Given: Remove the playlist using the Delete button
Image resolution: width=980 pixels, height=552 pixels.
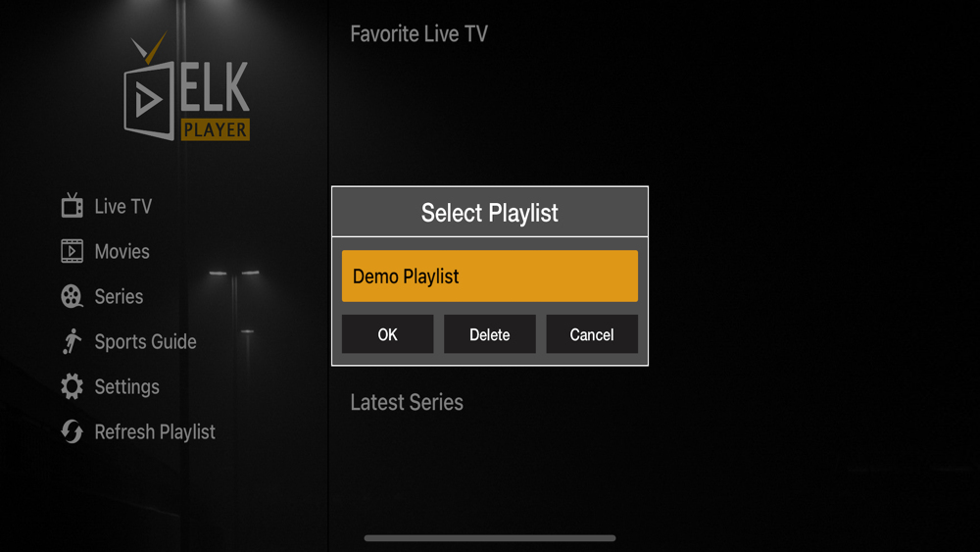Looking at the screenshot, I should tap(489, 334).
